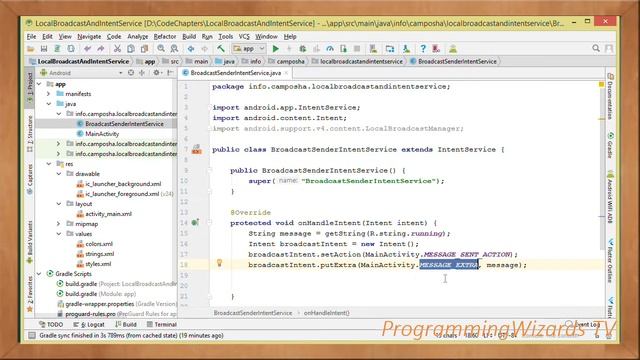Click the Cut scissors icon
This screenshot has width=640, height=360.
[x=117, y=49]
